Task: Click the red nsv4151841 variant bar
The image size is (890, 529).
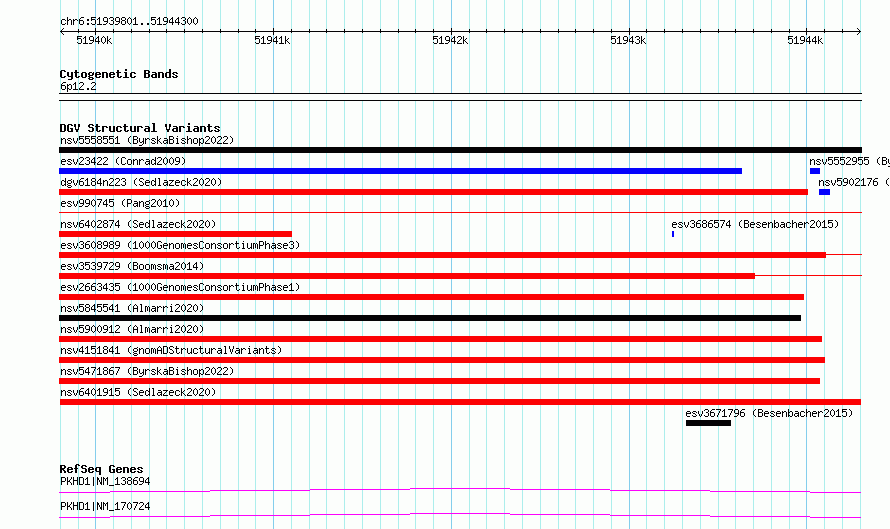Action: [442, 360]
